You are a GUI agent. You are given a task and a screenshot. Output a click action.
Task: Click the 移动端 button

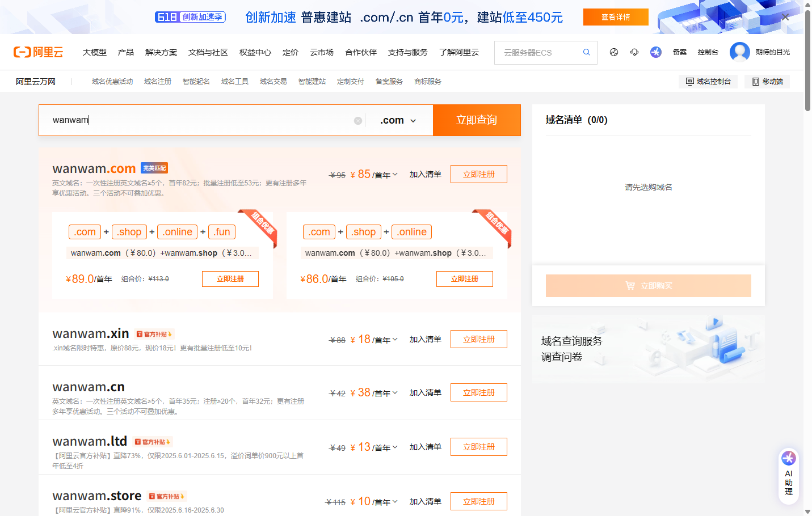[767, 82]
